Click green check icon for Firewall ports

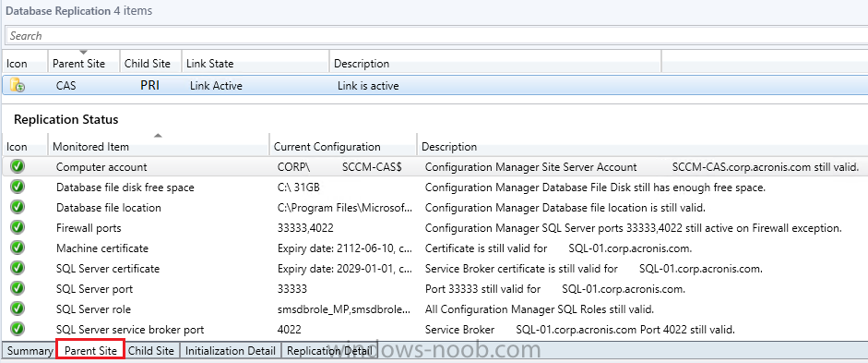(18, 227)
